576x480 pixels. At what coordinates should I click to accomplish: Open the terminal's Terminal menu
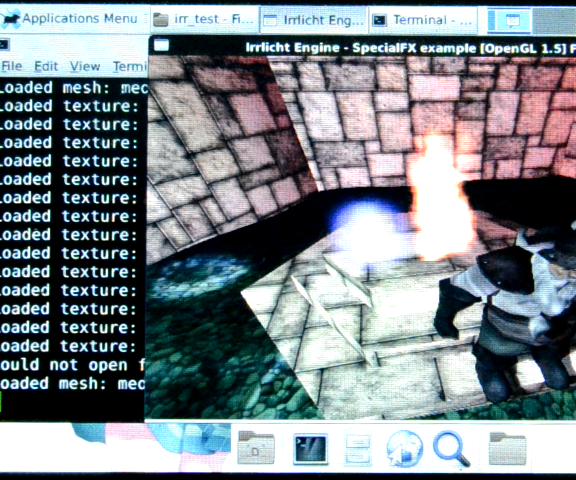(129, 66)
